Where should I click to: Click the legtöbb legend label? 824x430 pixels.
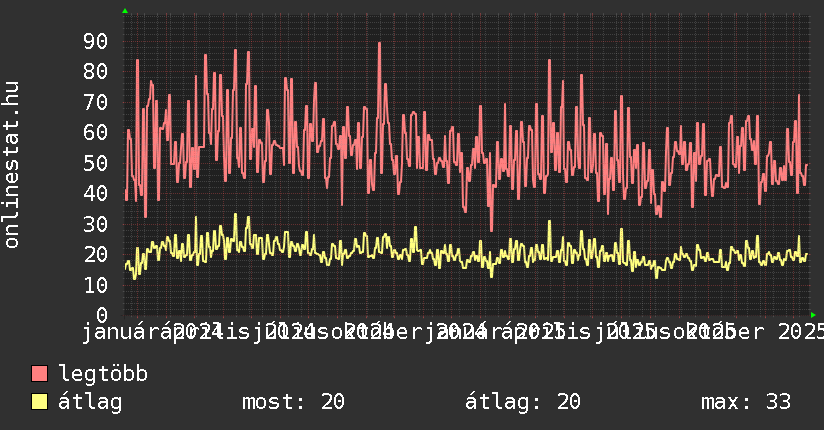tap(104, 374)
